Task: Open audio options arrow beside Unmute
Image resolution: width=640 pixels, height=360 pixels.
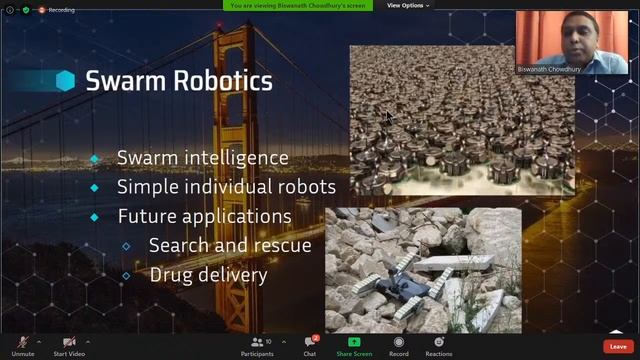Action: coord(39,342)
